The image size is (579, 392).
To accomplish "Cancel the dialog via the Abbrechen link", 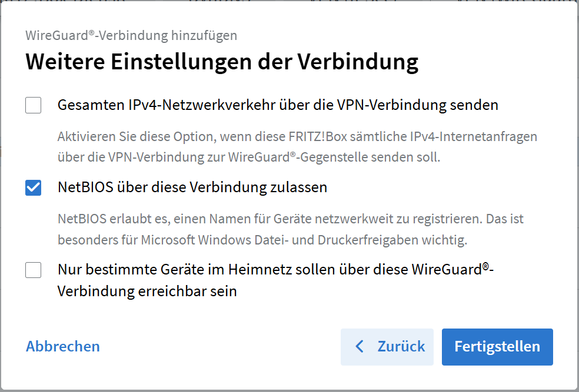I will point(63,346).
